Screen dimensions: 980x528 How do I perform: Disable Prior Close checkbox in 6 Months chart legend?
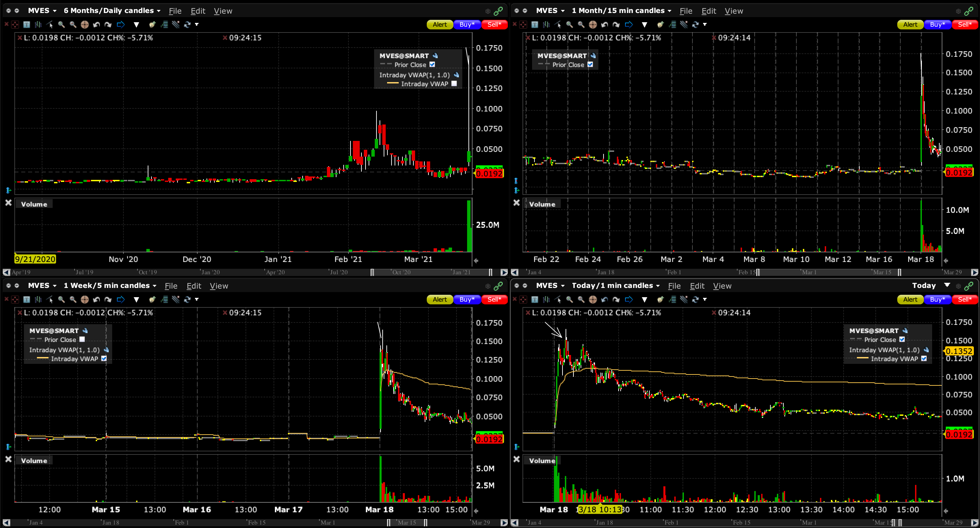coord(432,65)
